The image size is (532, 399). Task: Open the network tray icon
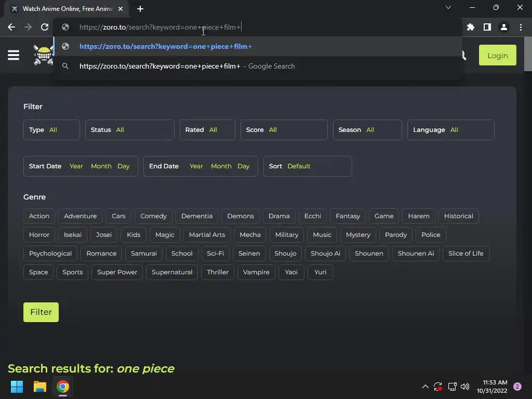point(452,387)
